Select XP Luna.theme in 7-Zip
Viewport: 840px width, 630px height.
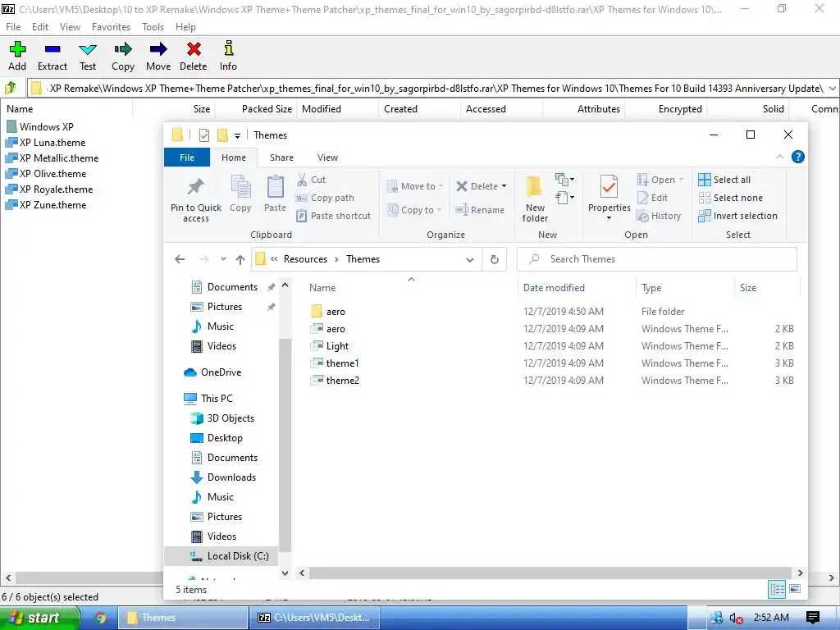[46, 143]
